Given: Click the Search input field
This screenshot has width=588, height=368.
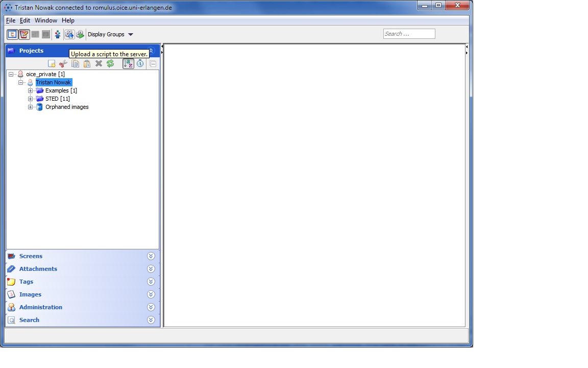Looking at the screenshot, I should [x=409, y=34].
